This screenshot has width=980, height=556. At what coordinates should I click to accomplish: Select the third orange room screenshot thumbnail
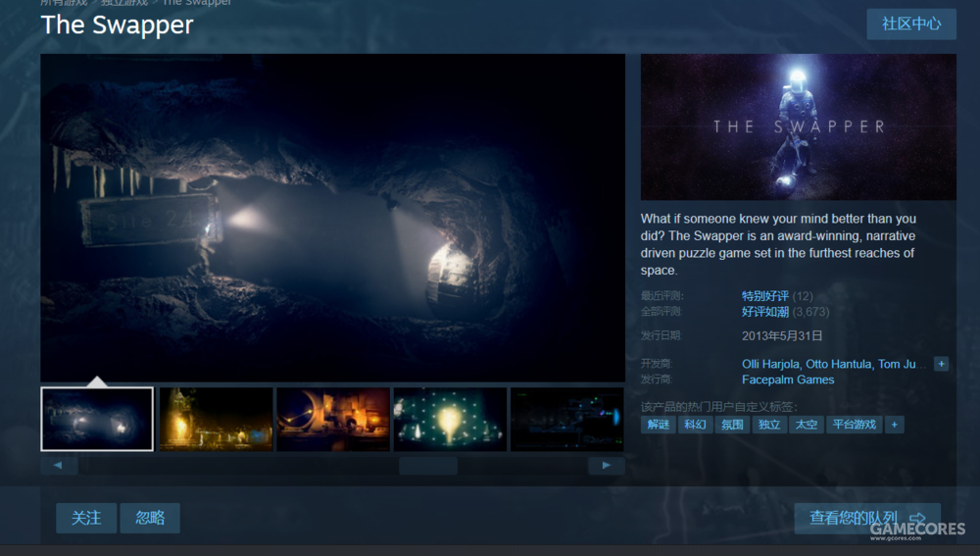333,419
